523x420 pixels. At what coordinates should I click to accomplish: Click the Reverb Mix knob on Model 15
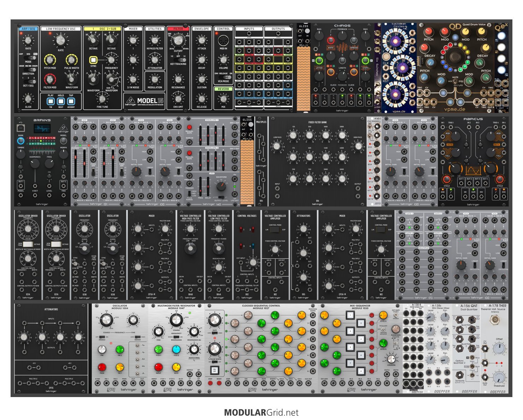point(223,99)
